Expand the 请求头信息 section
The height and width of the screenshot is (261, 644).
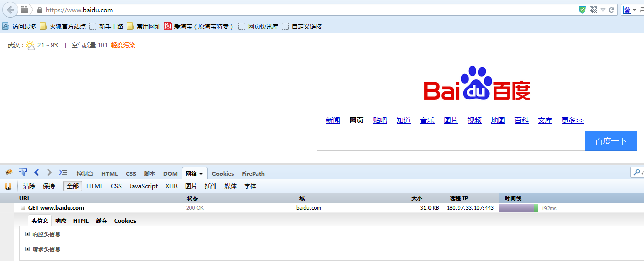27,249
